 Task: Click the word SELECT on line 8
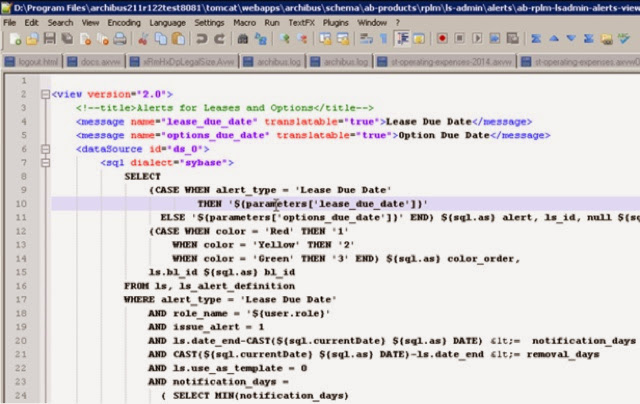point(142,176)
